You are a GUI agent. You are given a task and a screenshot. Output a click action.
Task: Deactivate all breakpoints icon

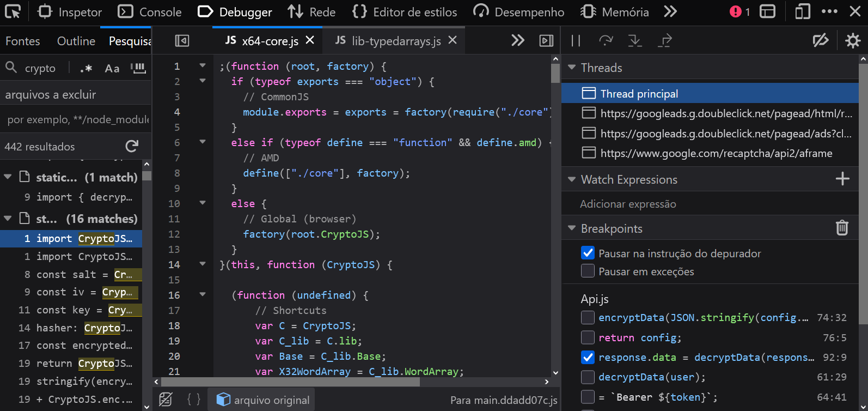point(821,41)
